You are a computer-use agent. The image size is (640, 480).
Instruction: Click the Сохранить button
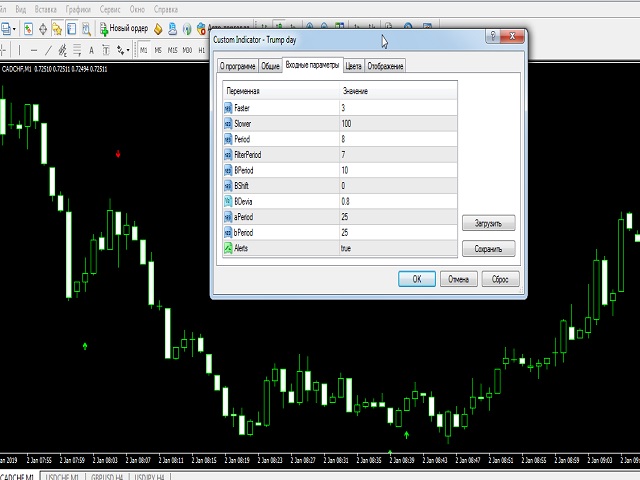click(x=489, y=249)
